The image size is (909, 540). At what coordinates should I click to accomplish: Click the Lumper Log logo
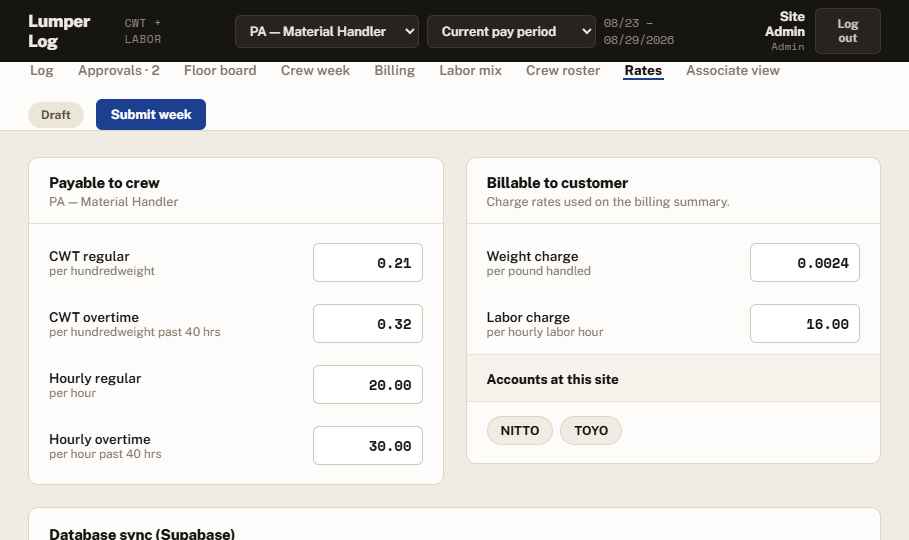coord(59,31)
